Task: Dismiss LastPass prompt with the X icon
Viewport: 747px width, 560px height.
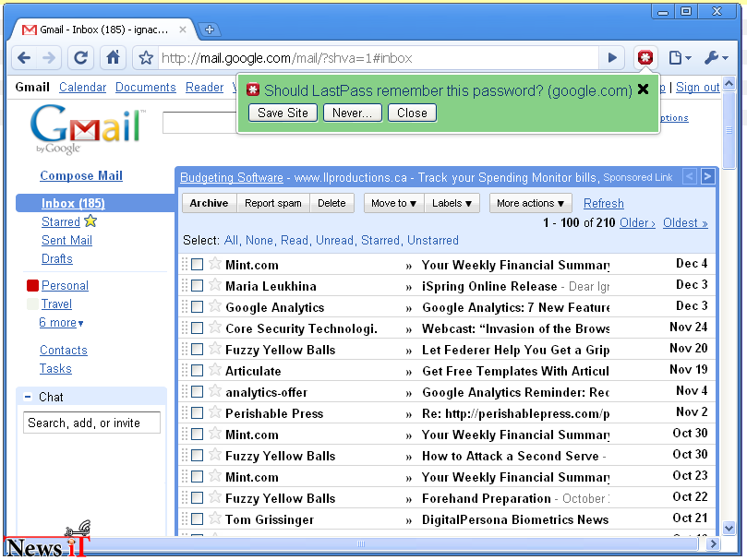Action: (x=643, y=89)
